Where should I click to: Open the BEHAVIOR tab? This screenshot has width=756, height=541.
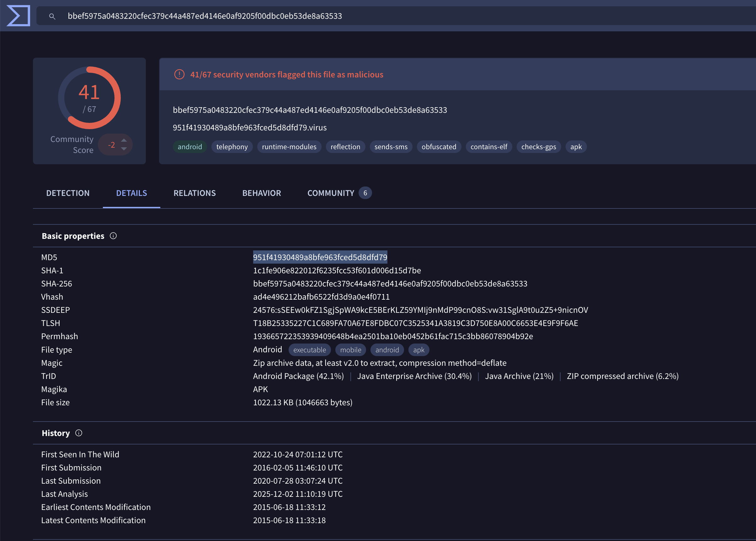point(262,193)
